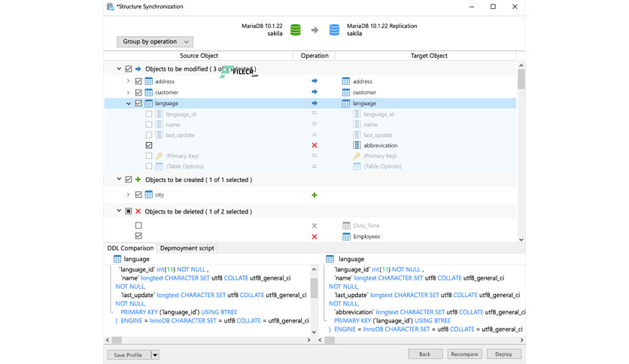The image size is (629, 364).
Task: Click modify arrow operation for address
Action: tap(314, 81)
